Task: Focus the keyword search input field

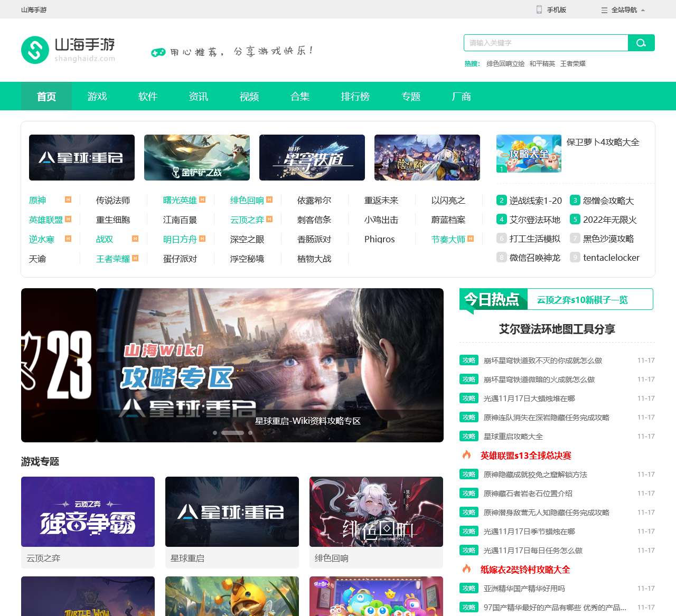Action: 546,43
